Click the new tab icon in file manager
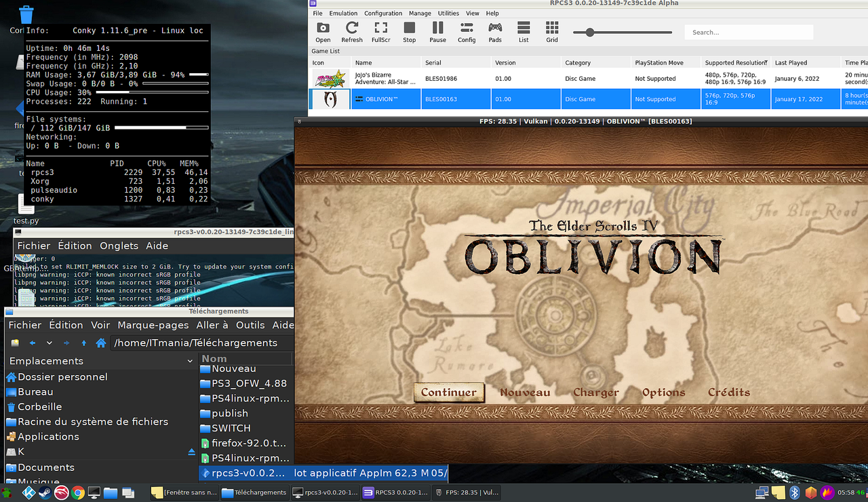The height and width of the screenshot is (502, 868). [x=16, y=343]
